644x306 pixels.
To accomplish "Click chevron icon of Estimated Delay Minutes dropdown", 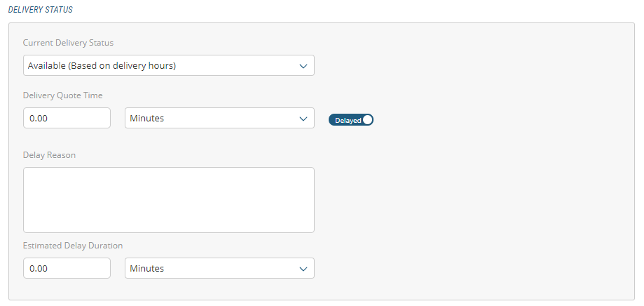I will [303, 269].
